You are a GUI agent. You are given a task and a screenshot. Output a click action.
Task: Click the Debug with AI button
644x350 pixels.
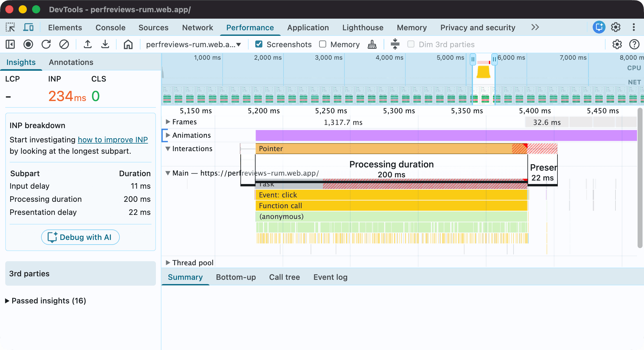coord(80,237)
